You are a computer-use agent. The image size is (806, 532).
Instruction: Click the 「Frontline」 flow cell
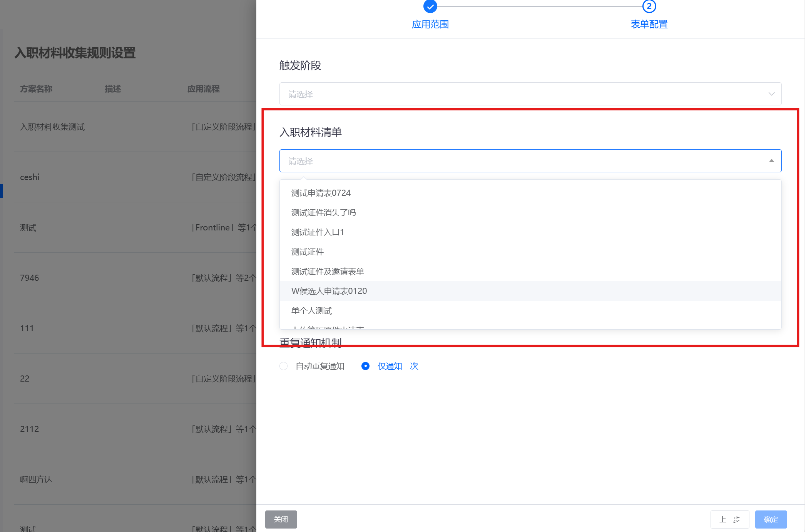coord(224,228)
